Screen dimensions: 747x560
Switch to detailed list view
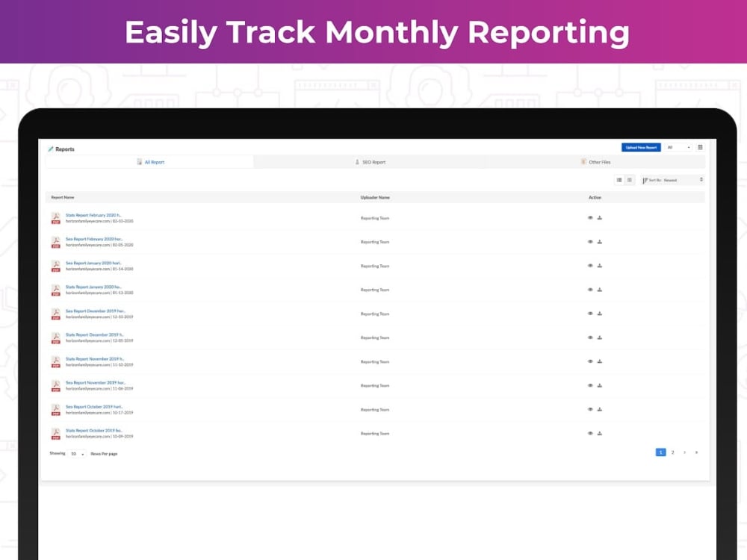[619, 180]
